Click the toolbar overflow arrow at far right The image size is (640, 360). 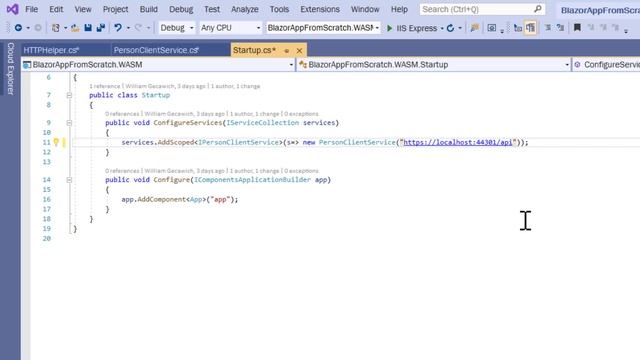click(626, 31)
